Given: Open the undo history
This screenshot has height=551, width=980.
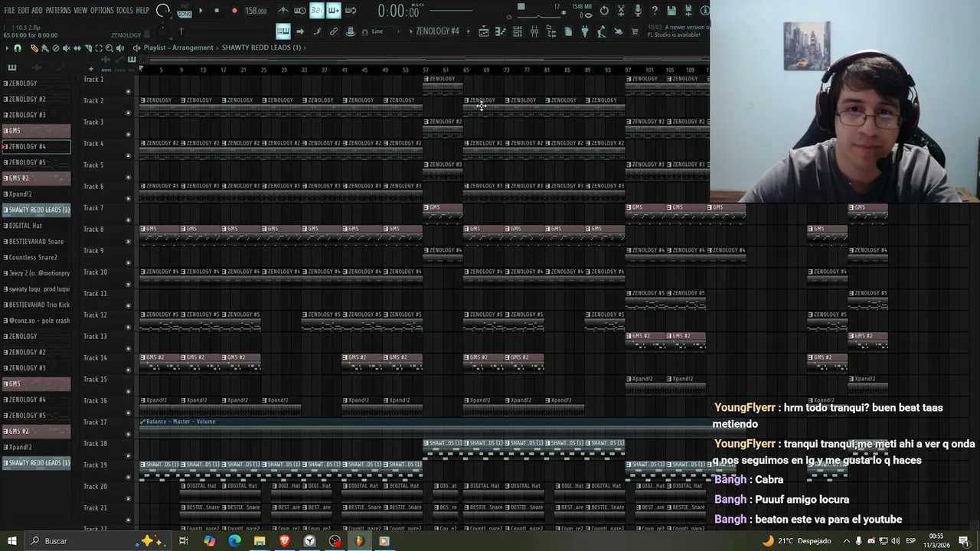Looking at the screenshot, I should click(x=604, y=11).
